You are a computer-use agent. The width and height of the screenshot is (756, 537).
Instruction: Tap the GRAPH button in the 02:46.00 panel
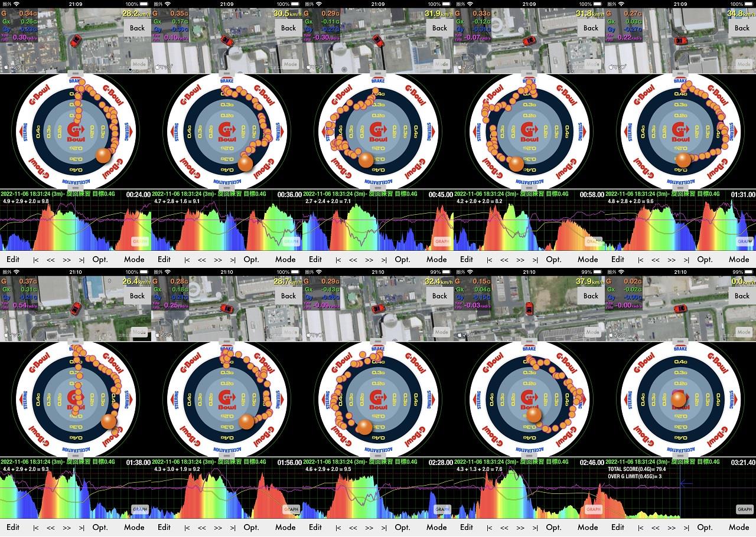(x=594, y=509)
